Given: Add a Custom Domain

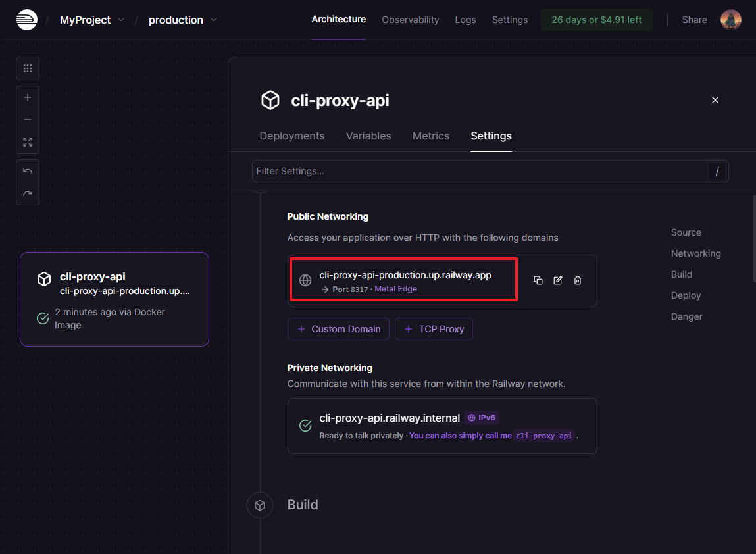Looking at the screenshot, I should click(338, 329).
